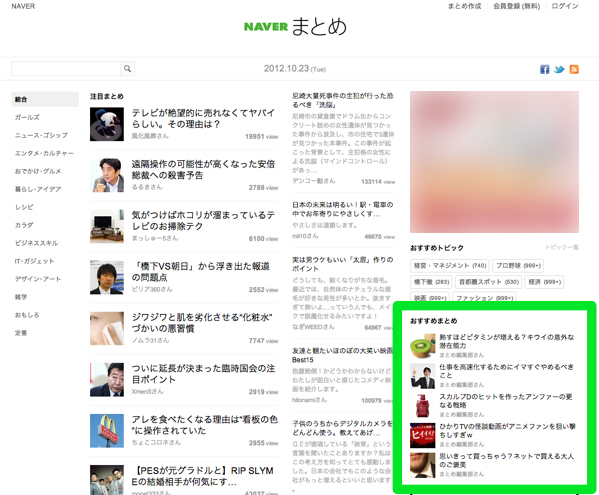599x495 pixels.
Task: Click author link テンコー動さん
Action: point(314,181)
